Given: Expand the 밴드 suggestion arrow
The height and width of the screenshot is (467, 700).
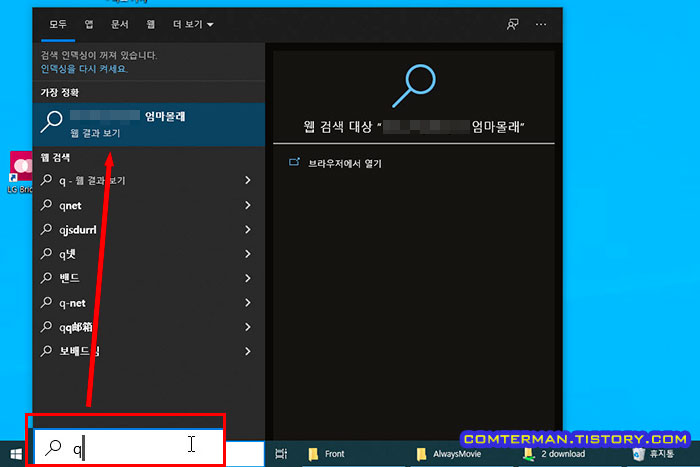Looking at the screenshot, I should 248,278.
